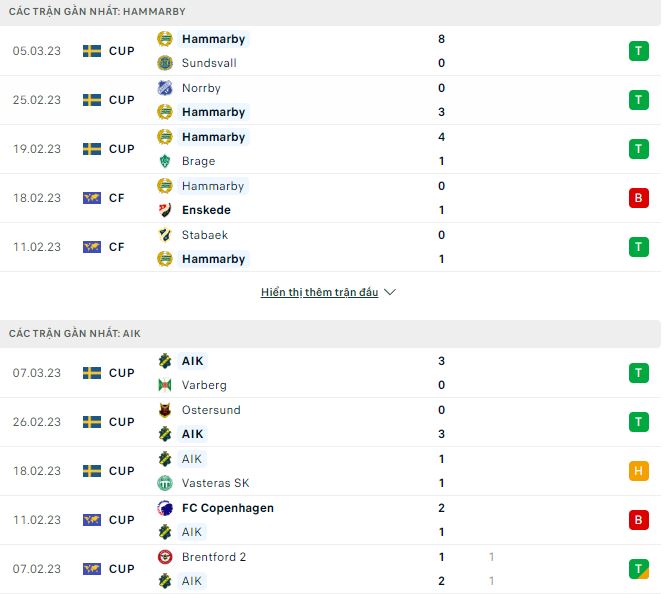Click the Brage team crest icon
The image size is (664, 594).
165,161
